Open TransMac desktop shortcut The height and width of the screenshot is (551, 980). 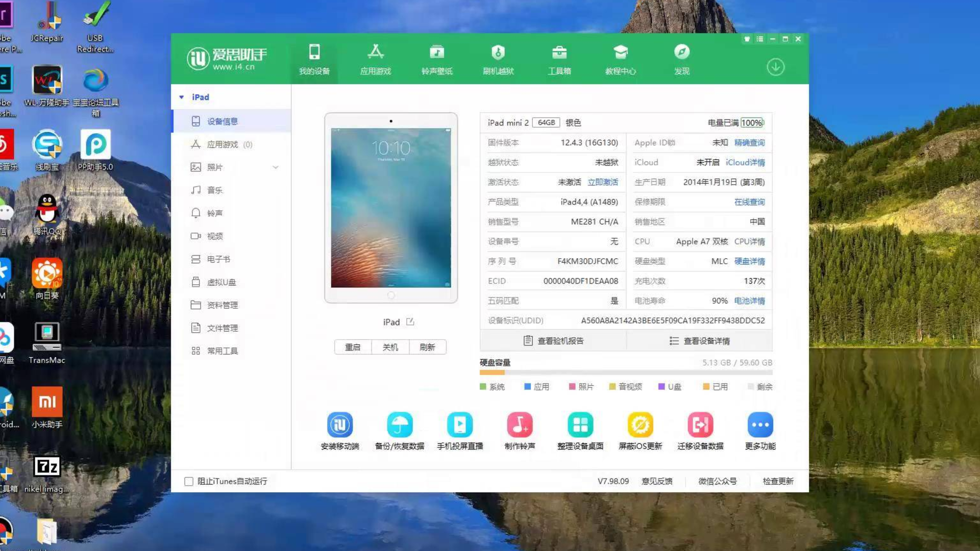tap(47, 343)
